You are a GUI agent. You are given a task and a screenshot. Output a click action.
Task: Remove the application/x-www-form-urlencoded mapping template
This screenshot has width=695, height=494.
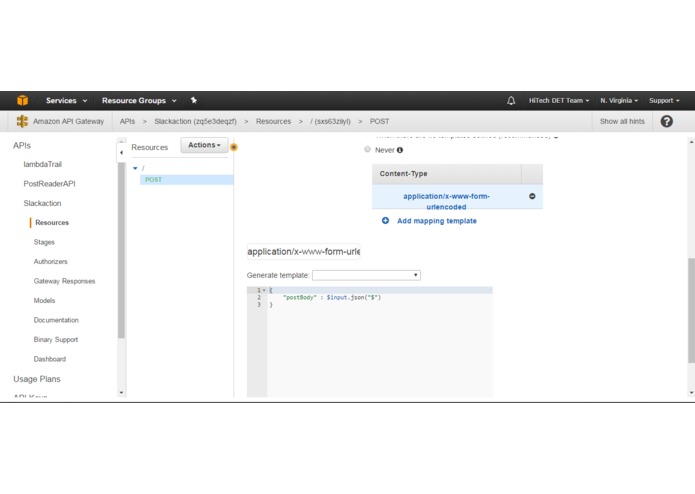532,196
